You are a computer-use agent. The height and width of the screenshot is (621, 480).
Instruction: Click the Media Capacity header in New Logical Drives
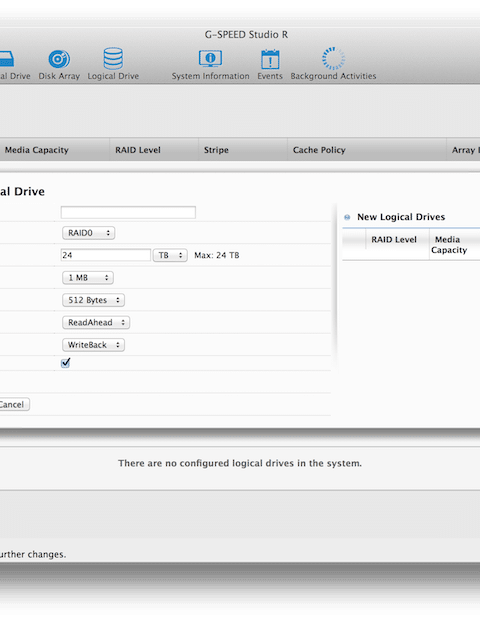click(x=455, y=244)
